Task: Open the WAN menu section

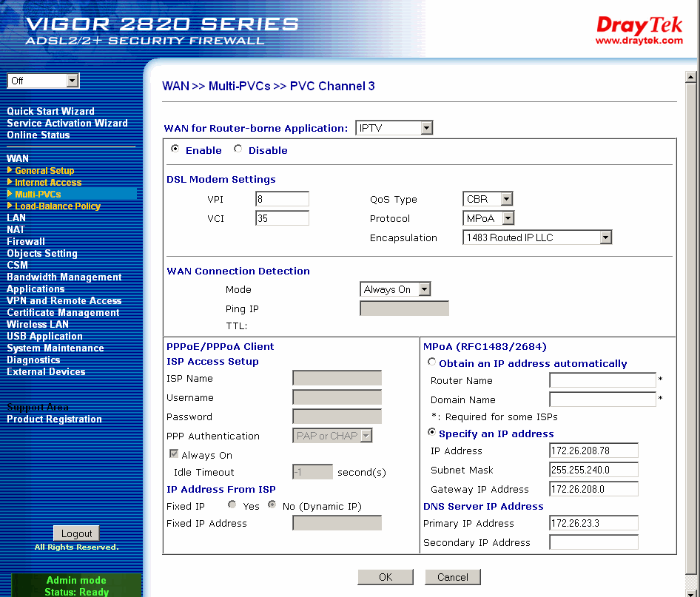Action: click(x=18, y=159)
